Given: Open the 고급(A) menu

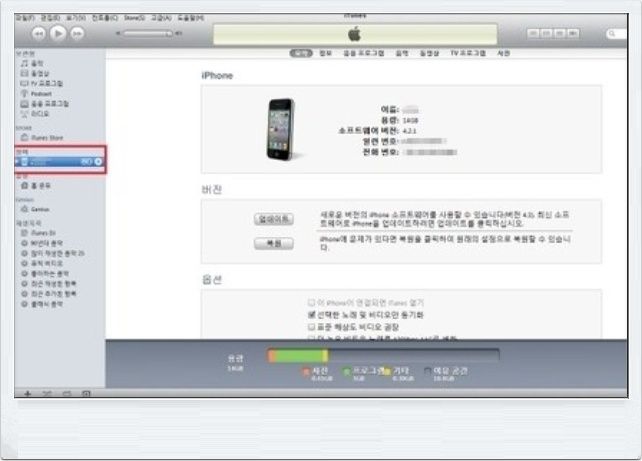Looking at the screenshot, I should 161,18.
